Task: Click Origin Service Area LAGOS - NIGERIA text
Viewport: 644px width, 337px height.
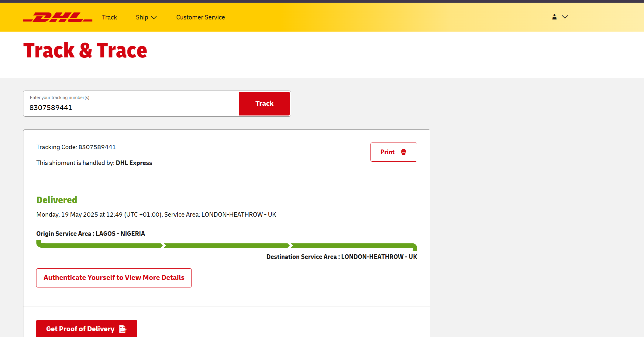Action: pos(91,234)
